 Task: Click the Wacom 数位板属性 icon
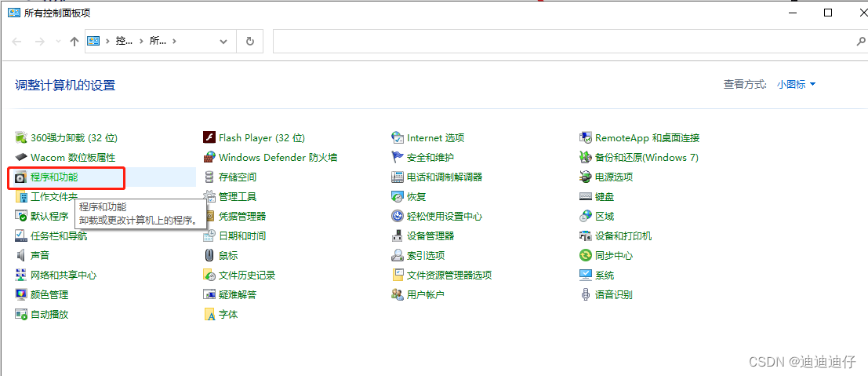pos(21,158)
